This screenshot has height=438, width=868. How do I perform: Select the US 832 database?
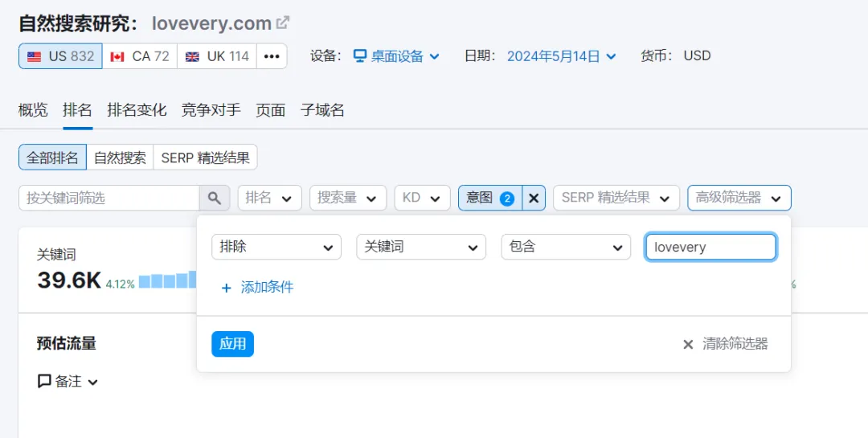(x=60, y=56)
